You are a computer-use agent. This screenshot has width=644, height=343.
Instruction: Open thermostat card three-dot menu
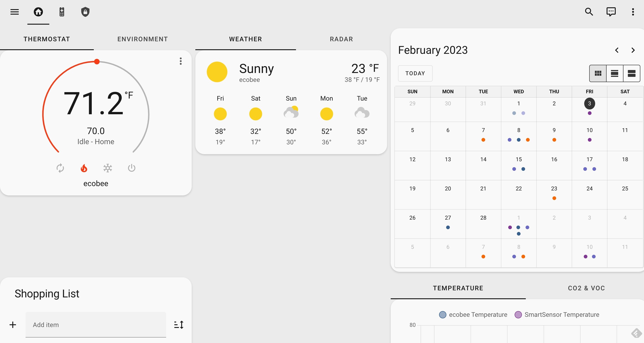click(x=181, y=61)
